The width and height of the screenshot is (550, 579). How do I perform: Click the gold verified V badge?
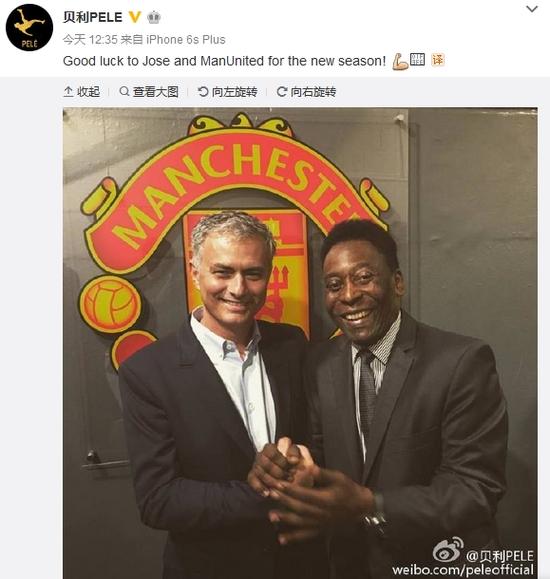click(135, 17)
